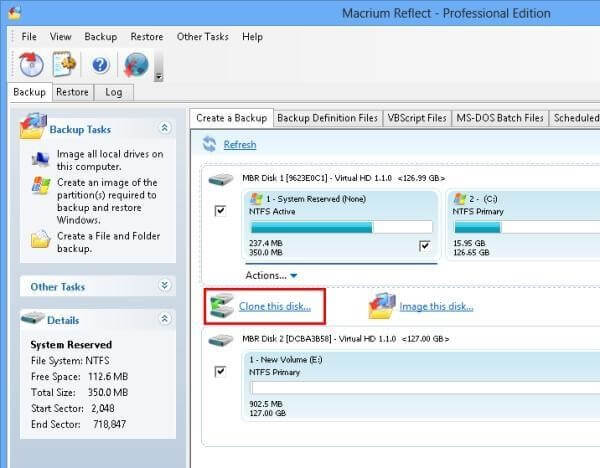Collapse the Backup Tasks panel

165,128
